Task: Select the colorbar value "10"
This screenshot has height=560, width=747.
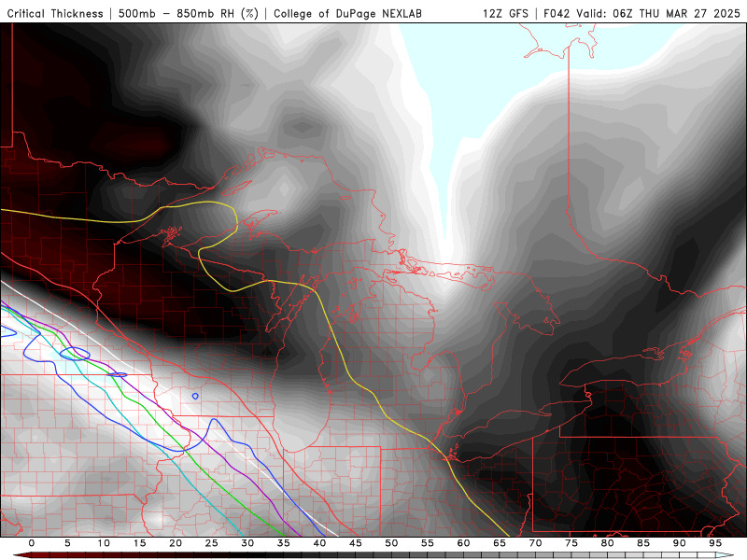Action: click(x=104, y=543)
